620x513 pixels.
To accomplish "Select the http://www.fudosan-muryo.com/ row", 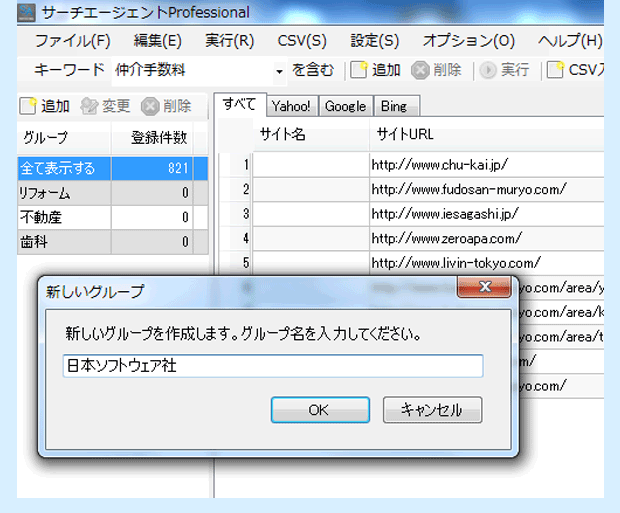I will 411,189.
